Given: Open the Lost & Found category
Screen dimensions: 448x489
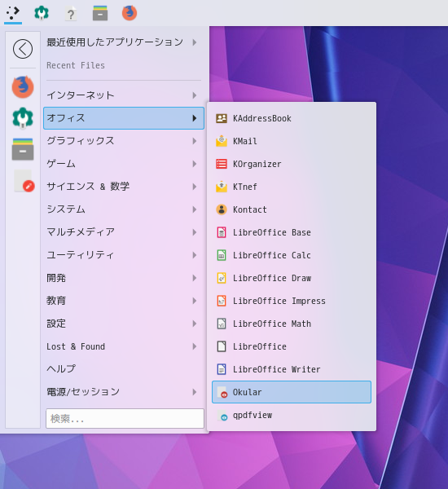Looking at the screenshot, I should (124, 346).
